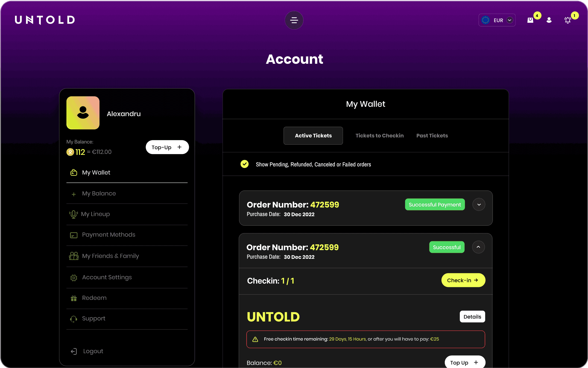This screenshot has height=368, width=588.
Task: Open Redeem with gift icon
Action: 94,298
